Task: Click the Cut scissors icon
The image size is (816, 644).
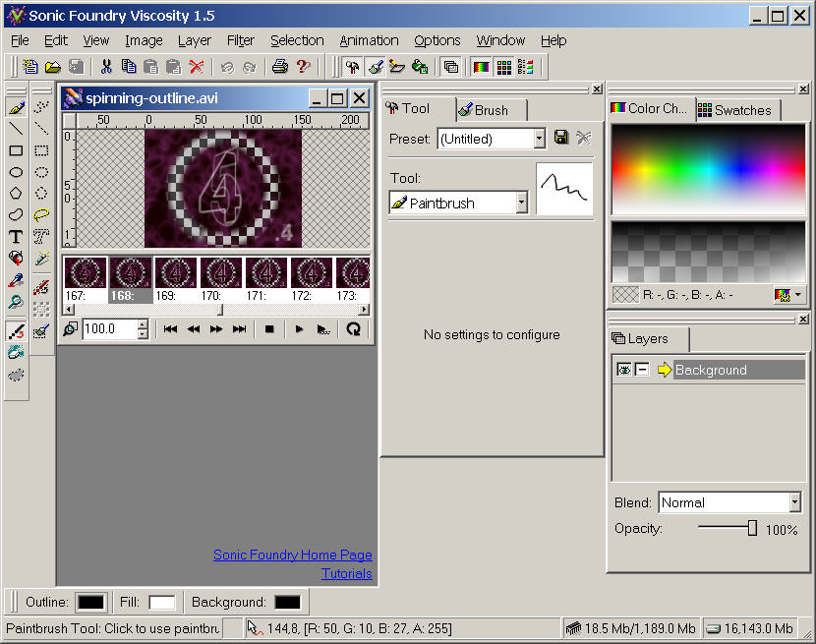Action: pyautogui.click(x=106, y=67)
